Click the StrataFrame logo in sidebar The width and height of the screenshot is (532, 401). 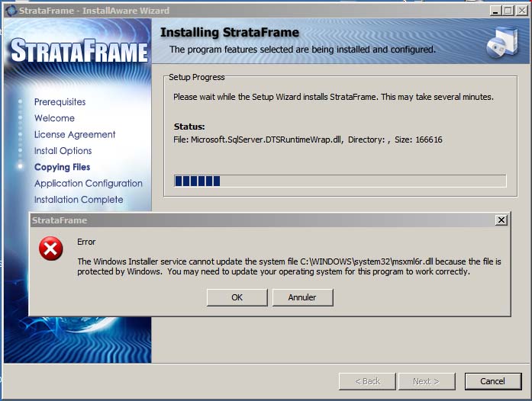79,51
